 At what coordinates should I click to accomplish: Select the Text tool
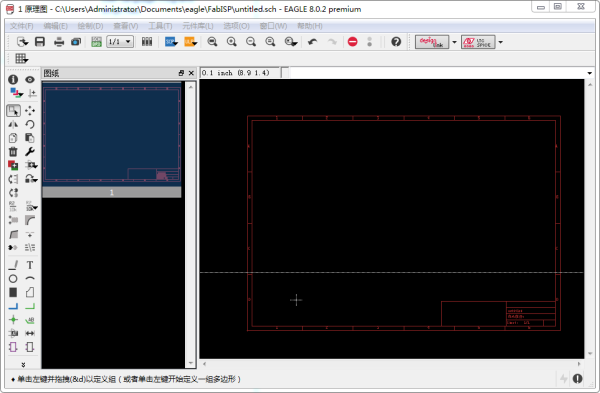(x=30, y=265)
